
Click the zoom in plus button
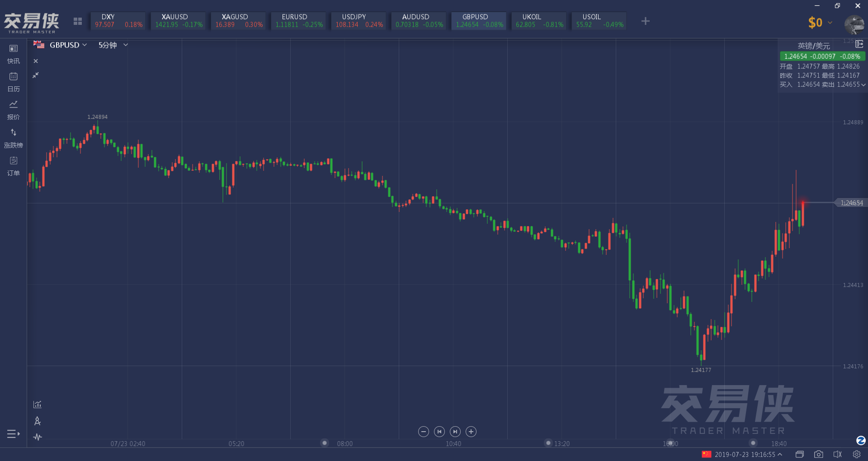[471, 432]
